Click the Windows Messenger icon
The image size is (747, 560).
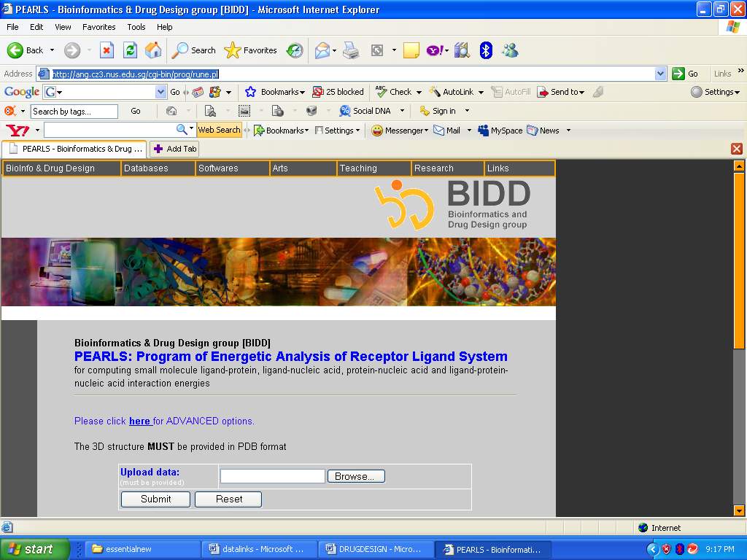coord(510,50)
